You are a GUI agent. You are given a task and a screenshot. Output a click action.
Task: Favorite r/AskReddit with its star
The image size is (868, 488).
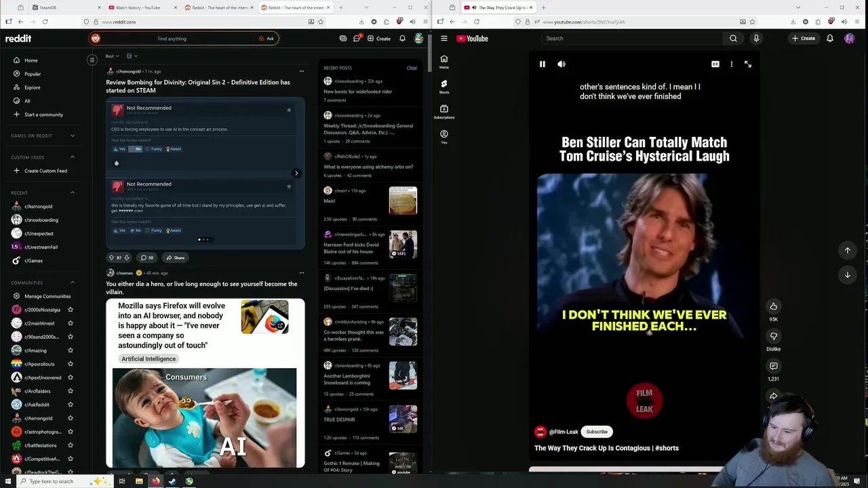(x=71, y=405)
